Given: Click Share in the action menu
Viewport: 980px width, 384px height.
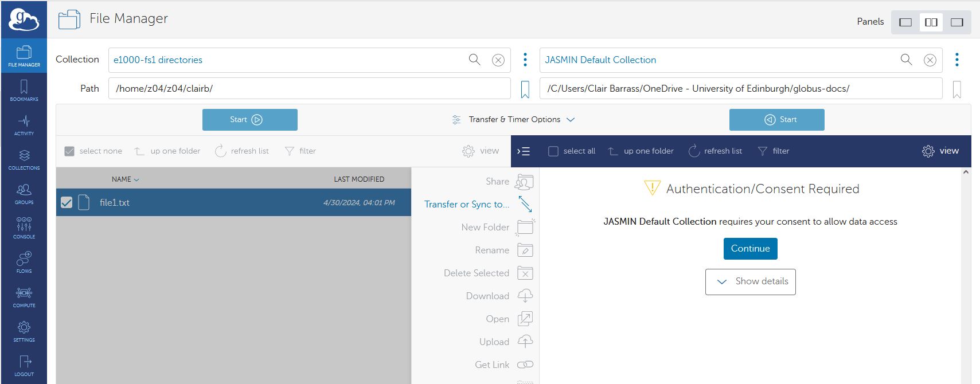Looking at the screenshot, I should [509, 182].
